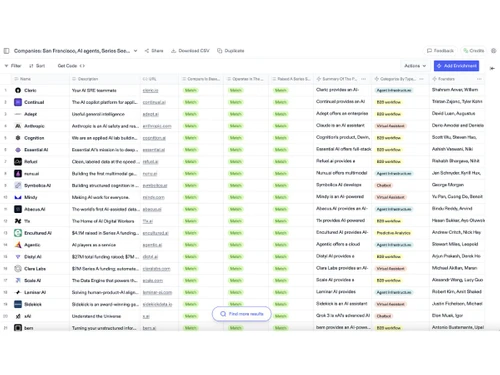Click Cleric's Agent Infrastructure category tag
This screenshot has height=375, width=500.
click(x=394, y=90)
